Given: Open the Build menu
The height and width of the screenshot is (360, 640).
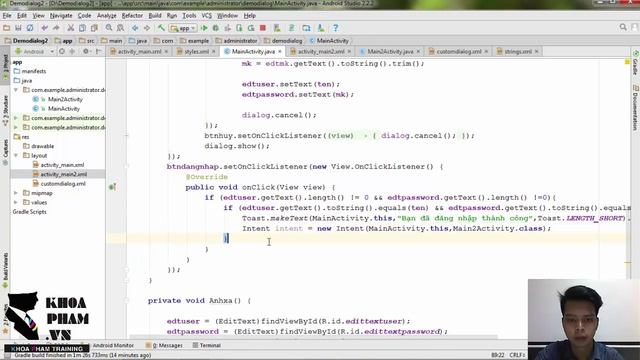Looking at the screenshot, I should coord(155,16).
